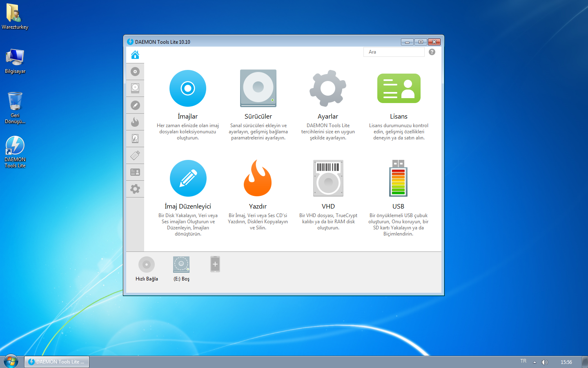Click the VHD title text

pyautogui.click(x=328, y=206)
